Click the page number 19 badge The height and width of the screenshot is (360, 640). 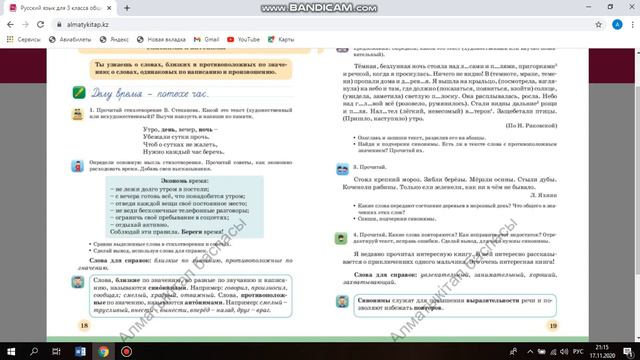(553, 326)
